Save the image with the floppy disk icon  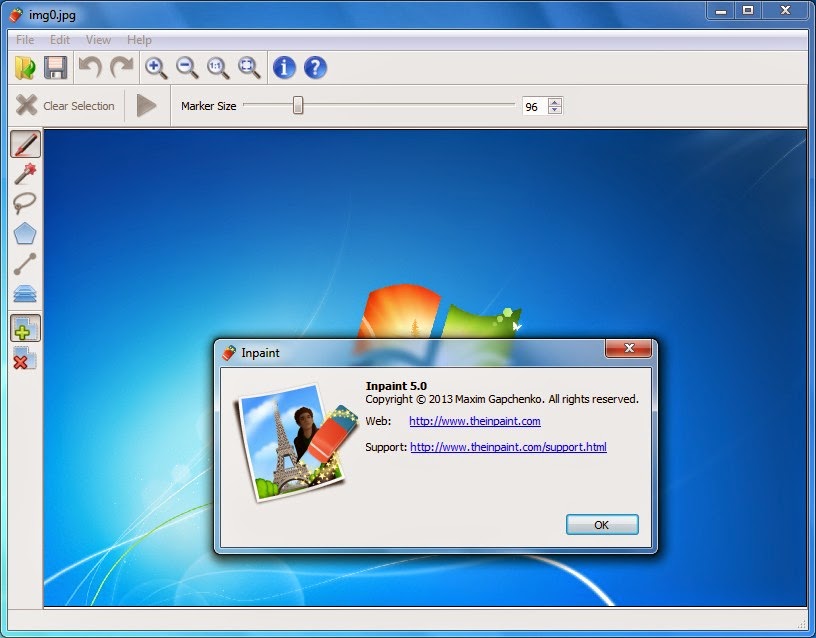pos(56,68)
